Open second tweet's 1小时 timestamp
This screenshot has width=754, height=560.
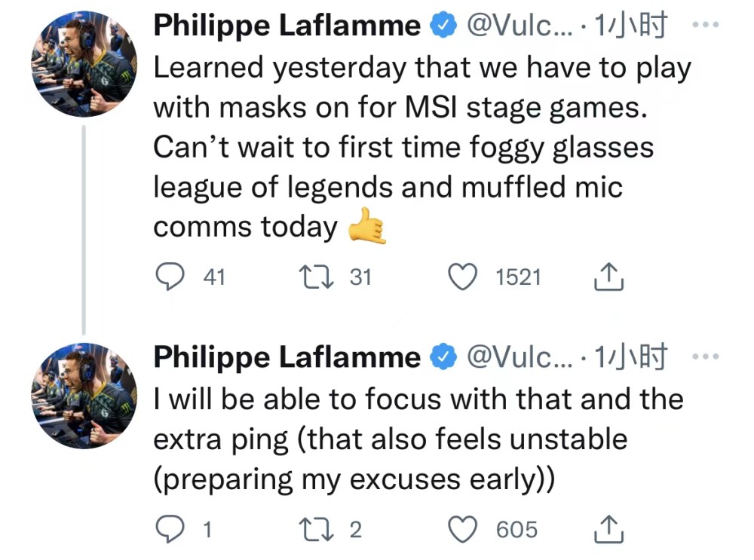tap(631, 357)
